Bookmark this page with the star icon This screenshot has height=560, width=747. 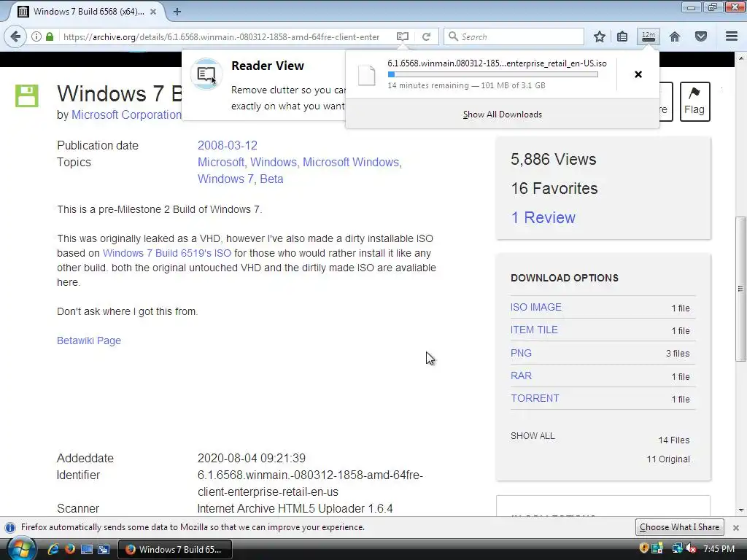click(x=600, y=36)
